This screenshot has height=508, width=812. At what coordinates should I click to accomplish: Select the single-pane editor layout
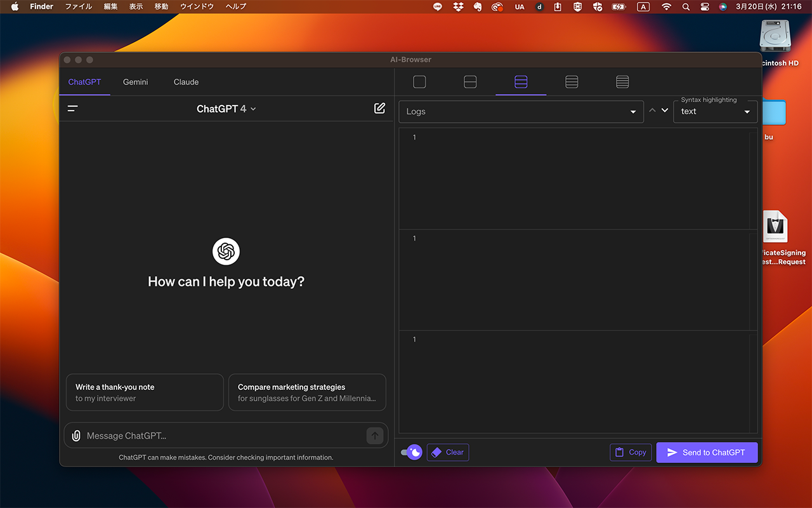(419, 82)
